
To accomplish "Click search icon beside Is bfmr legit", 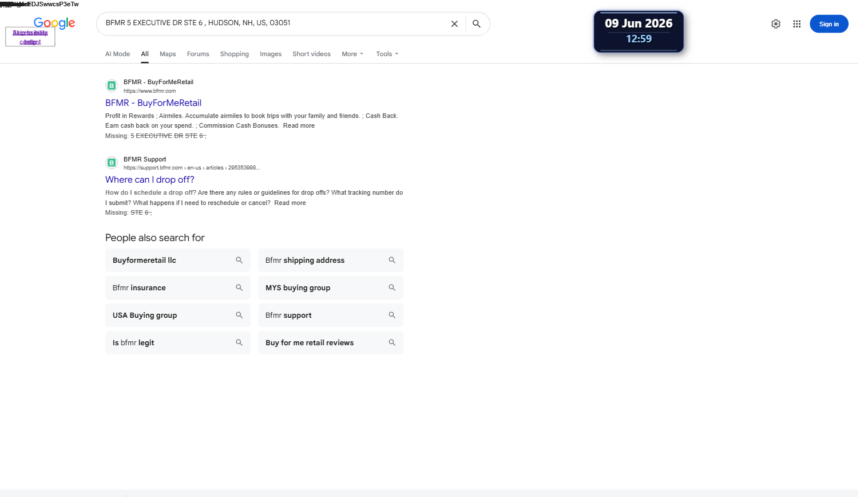I will (239, 342).
